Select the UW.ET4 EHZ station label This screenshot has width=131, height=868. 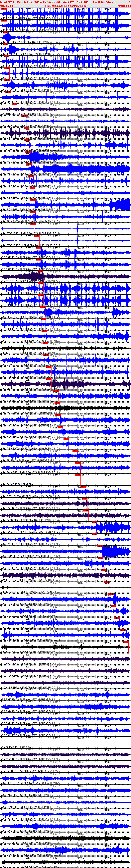[29, 401]
